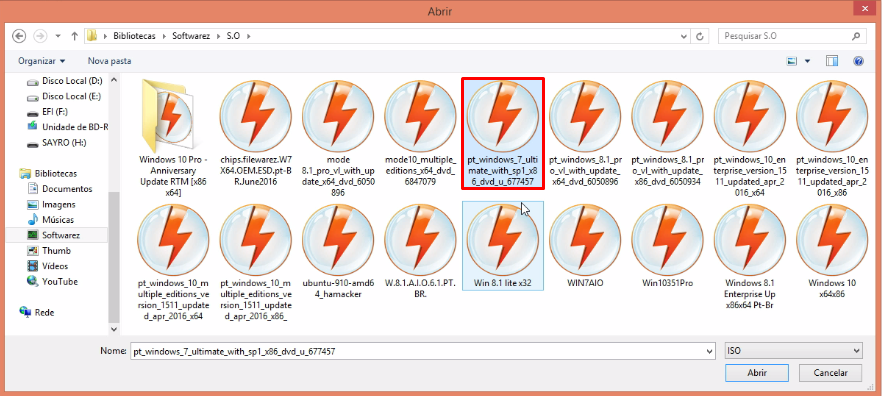
Task: Open Softwarez library in sidebar
Action: click(x=56, y=235)
